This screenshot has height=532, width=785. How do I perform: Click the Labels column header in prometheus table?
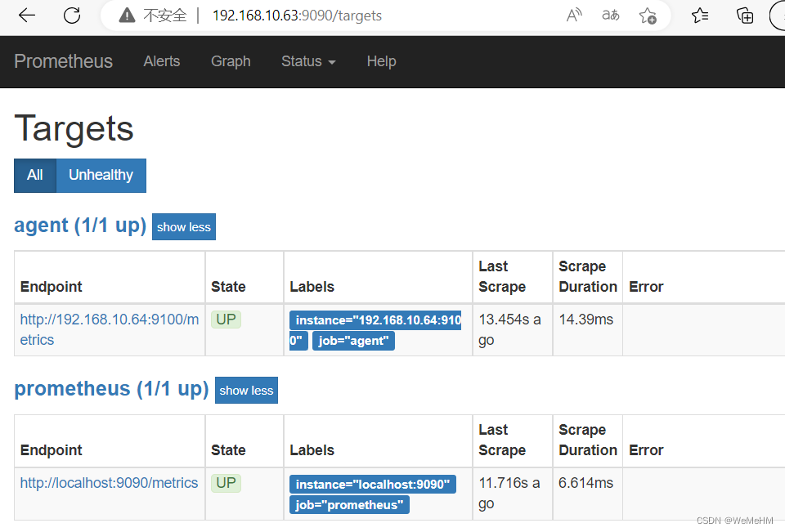point(312,450)
